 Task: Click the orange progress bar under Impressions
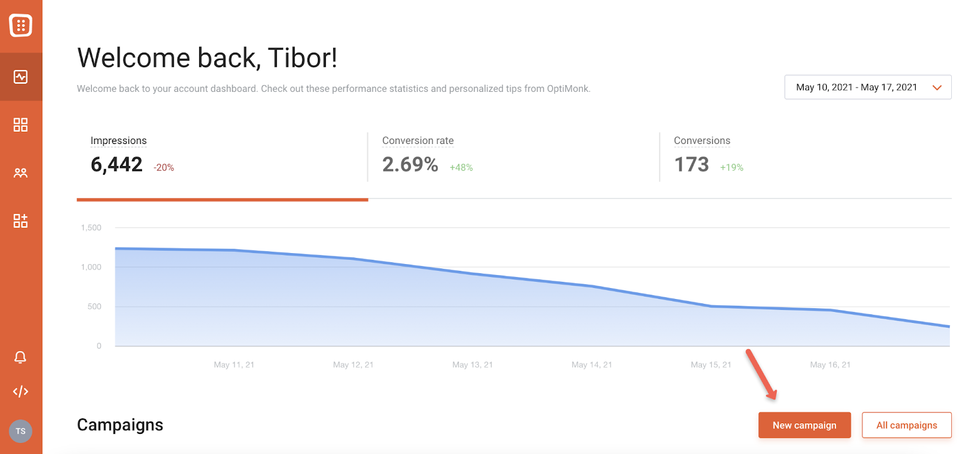click(x=222, y=199)
